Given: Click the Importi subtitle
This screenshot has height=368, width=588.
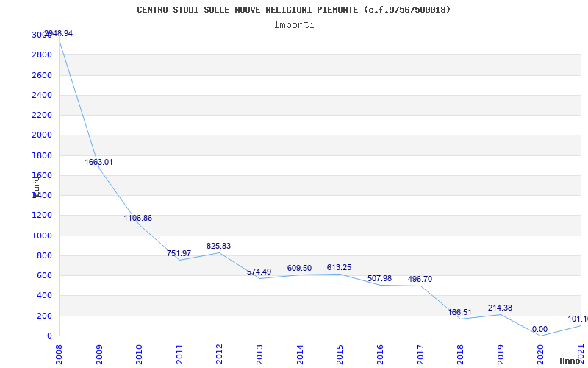Looking at the screenshot, I should click(x=294, y=24).
